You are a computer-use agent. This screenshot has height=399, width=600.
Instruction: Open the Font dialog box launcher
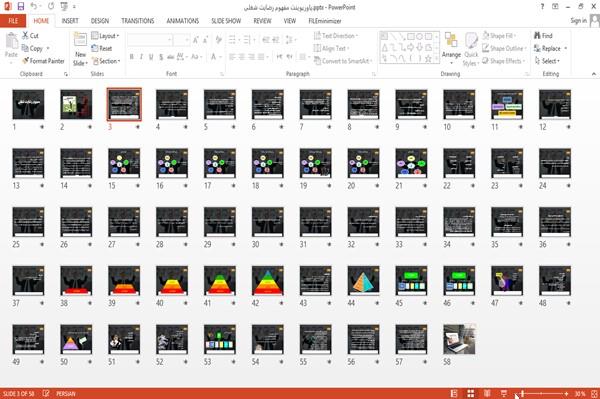(222, 74)
